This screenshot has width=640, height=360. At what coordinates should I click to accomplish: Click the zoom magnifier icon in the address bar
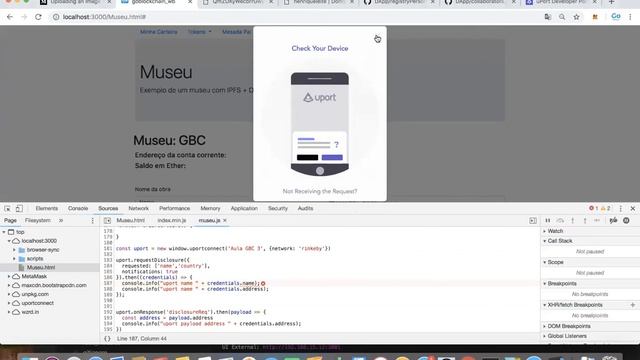click(562, 17)
